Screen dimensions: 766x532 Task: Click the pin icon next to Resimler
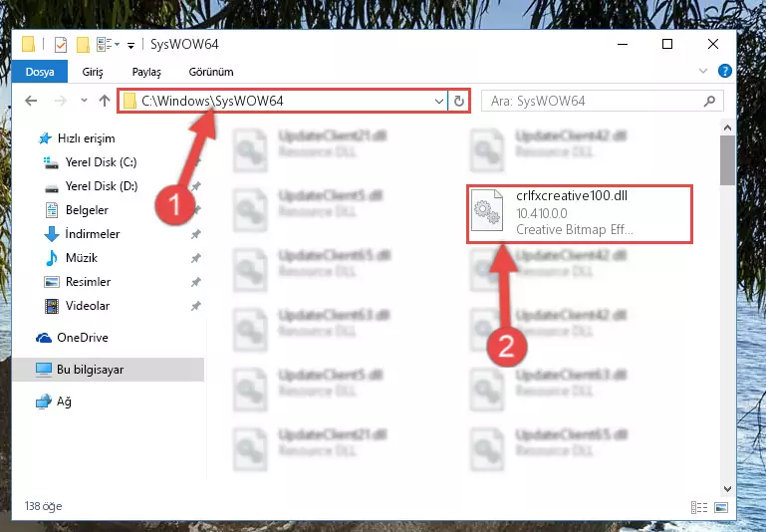pos(196,282)
